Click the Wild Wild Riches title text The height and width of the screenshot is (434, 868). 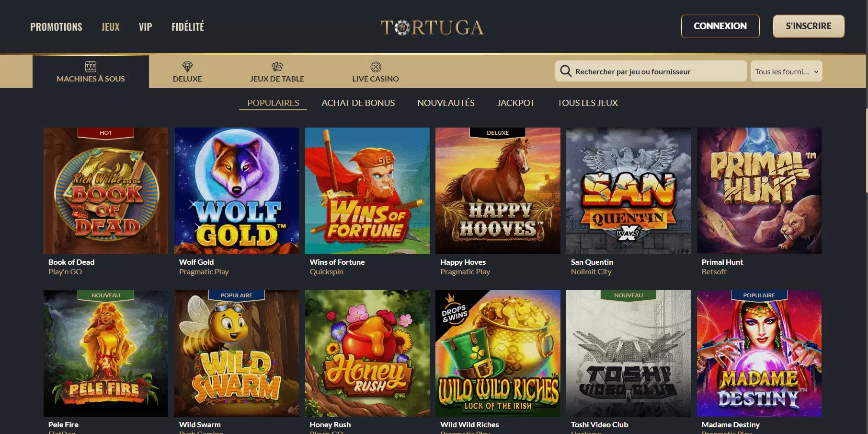pyautogui.click(x=469, y=424)
